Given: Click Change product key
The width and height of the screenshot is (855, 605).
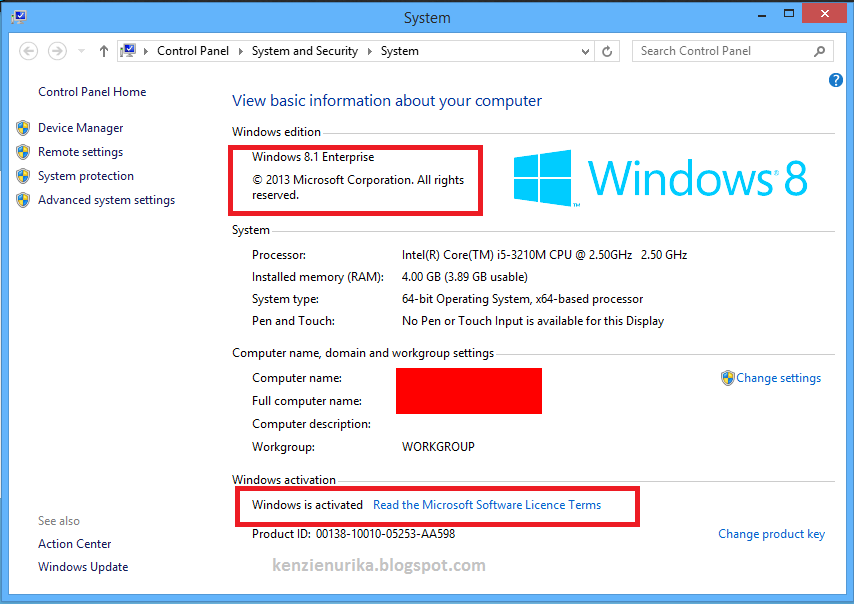Looking at the screenshot, I should point(771,534).
